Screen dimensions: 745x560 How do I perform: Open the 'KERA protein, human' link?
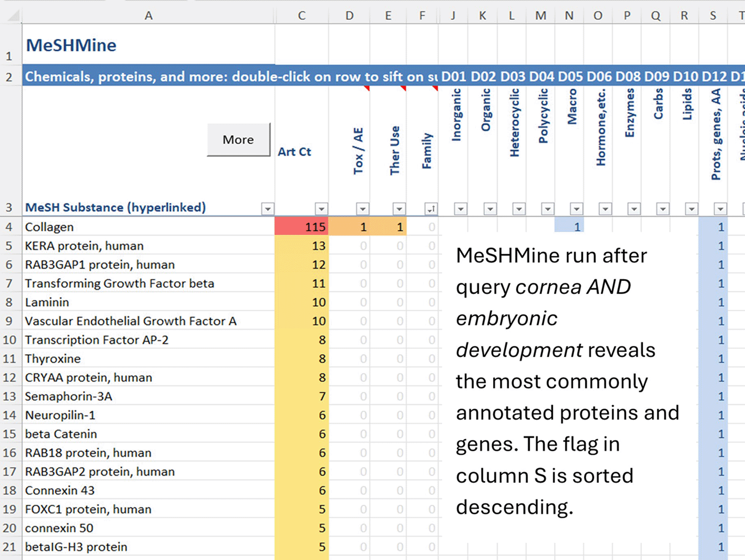click(84, 246)
